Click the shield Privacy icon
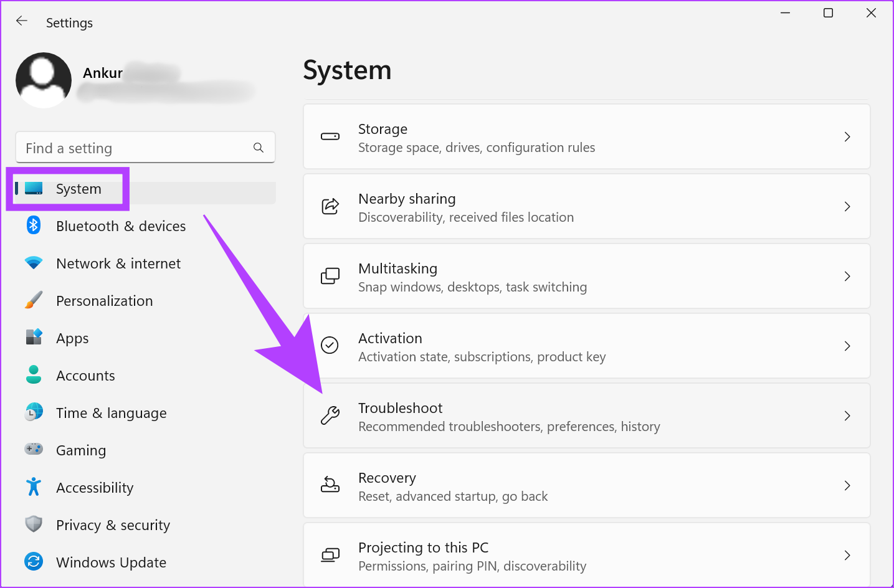The height and width of the screenshot is (588, 894). [x=34, y=524]
